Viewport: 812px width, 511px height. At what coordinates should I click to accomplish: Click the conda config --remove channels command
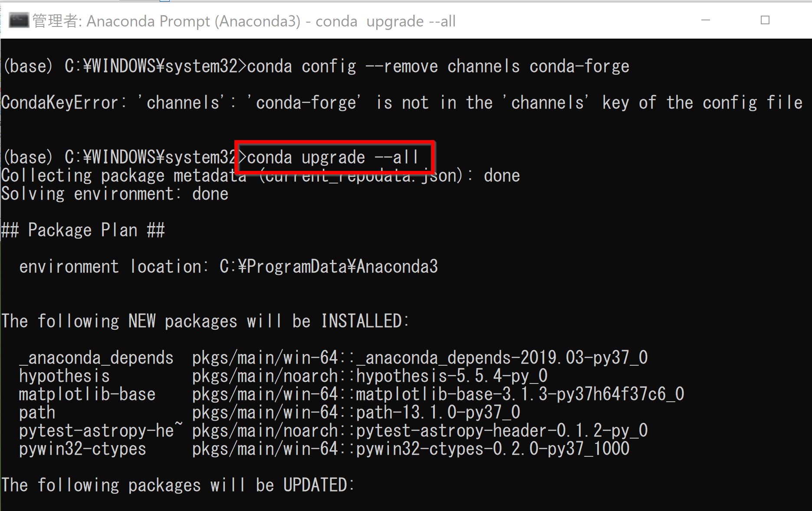(x=438, y=66)
